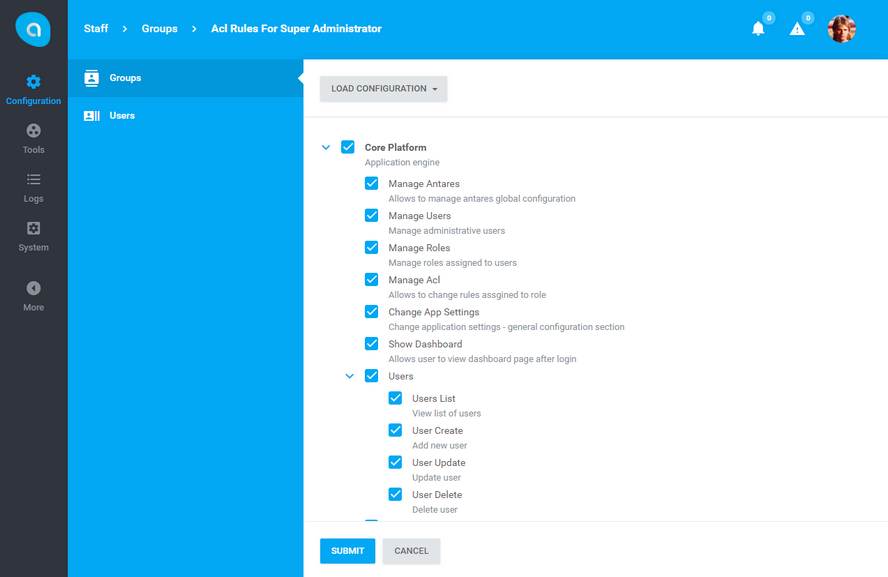
Task: Submit the ACL rules form
Action: pos(348,551)
